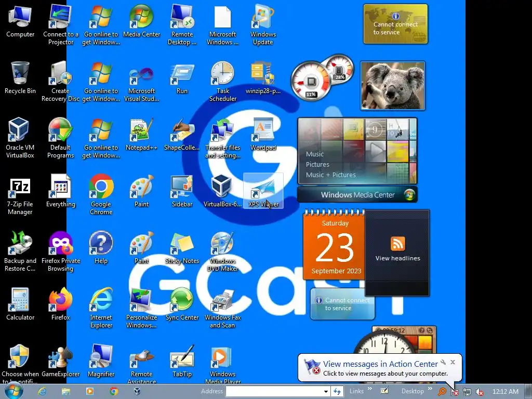Open Windows Explorer from taskbar
The height and width of the screenshot is (399, 532).
click(x=66, y=391)
